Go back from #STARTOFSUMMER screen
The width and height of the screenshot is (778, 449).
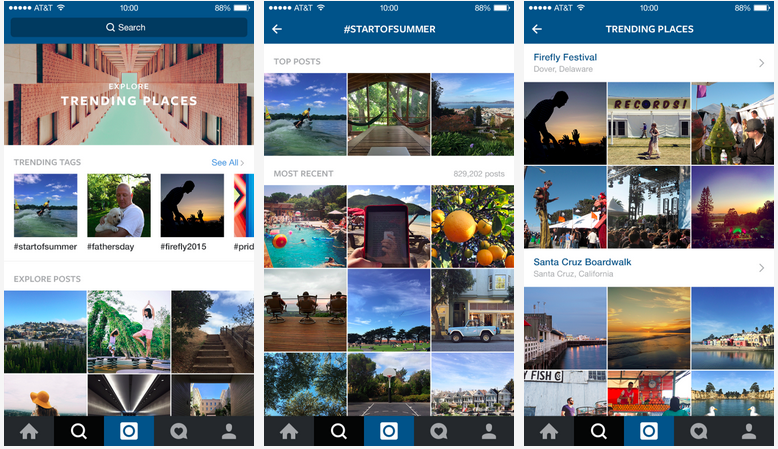click(277, 29)
